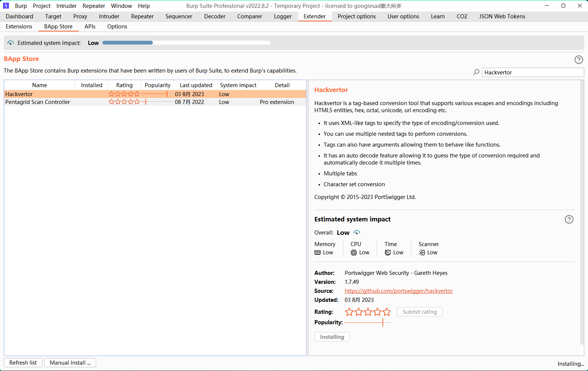Image resolution: width=588 pixels, height=371 pixels.
Task: Switch to the Dashboard tab
Action: [19, 16]
